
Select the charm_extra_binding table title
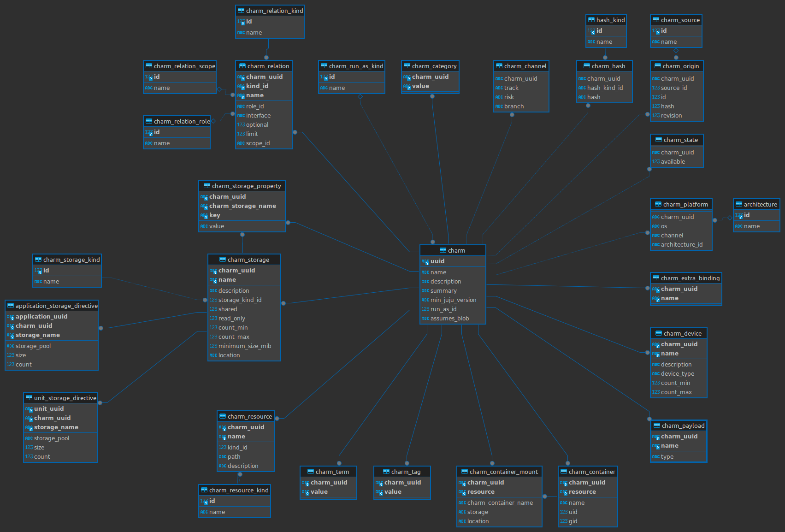tap(690, 278)
